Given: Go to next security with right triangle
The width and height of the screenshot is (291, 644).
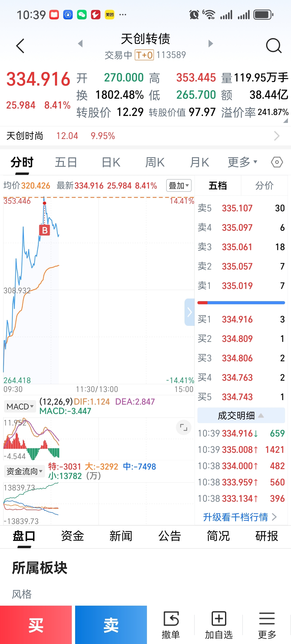Looking at the screenshot, I should point(211,44).
